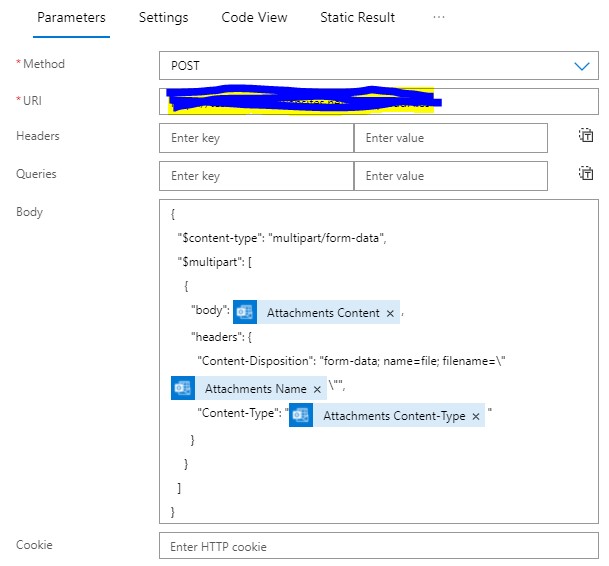
Task: Remove the Attachments Content-Type token
Action: click(475, 416)
